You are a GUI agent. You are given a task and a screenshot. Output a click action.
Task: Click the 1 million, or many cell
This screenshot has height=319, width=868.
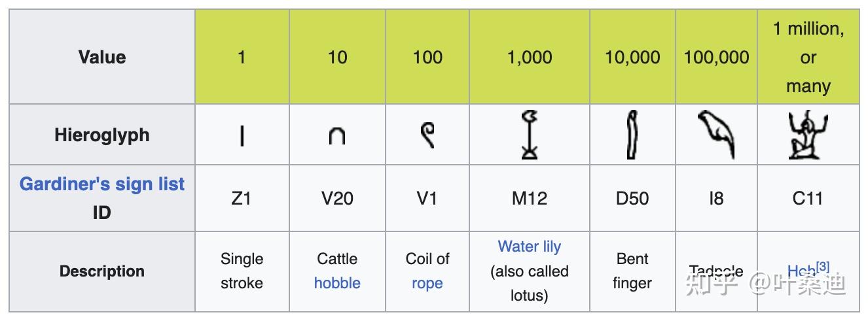click(x=808, y=57)
